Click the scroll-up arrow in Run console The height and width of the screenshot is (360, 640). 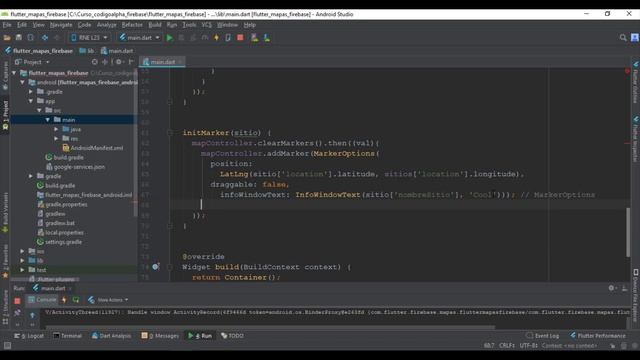pyautogui.click(x=32, y=315)
